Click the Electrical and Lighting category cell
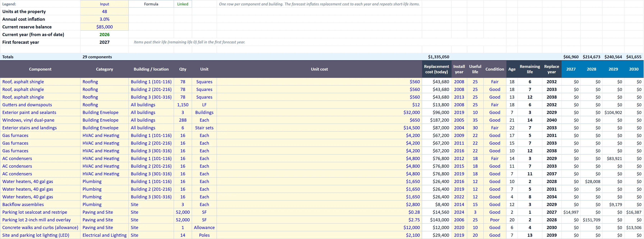 104,235
